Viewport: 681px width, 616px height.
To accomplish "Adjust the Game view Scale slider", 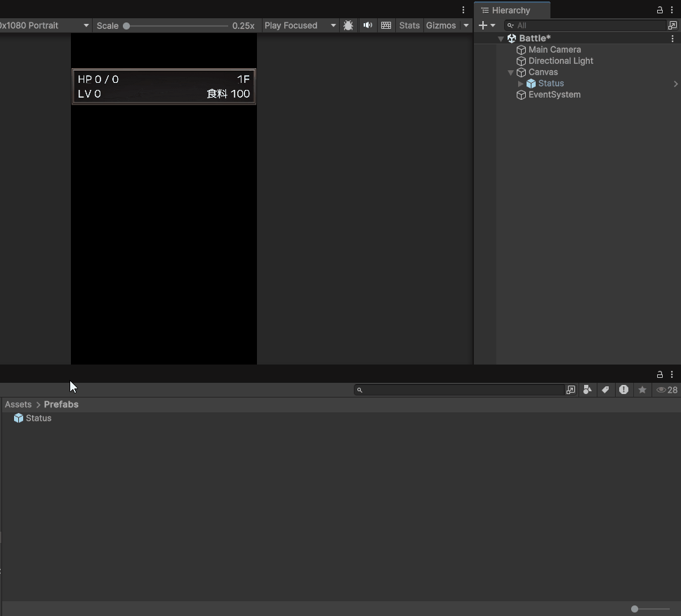I will point(126,26).
